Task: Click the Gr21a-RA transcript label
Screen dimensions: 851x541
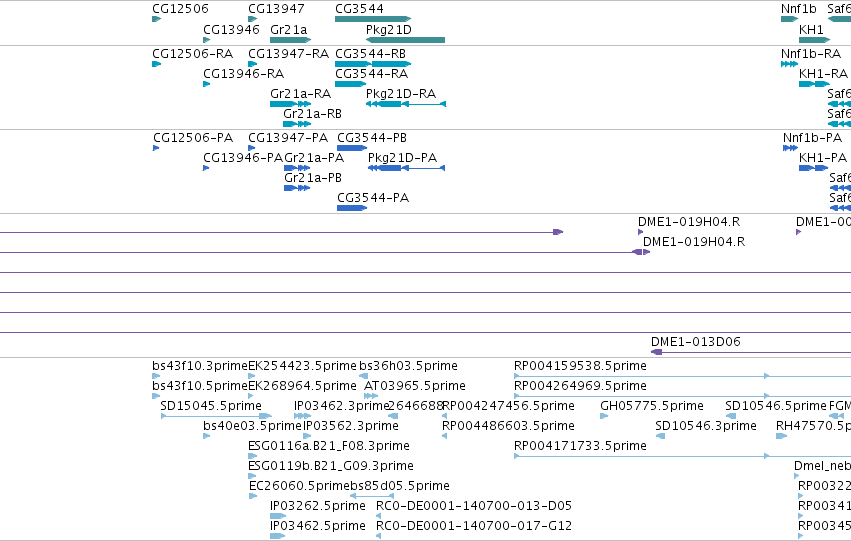Action: click(301, 94)
